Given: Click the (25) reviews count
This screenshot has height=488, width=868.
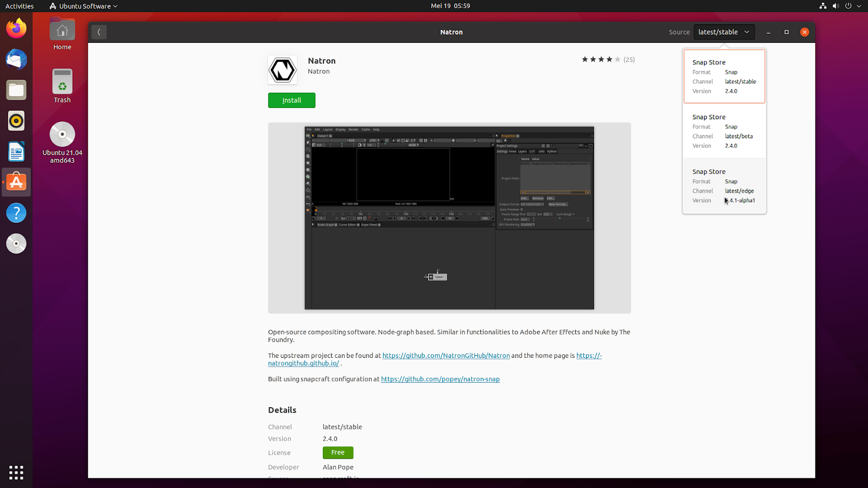Looking at the screenshot, I should 629,60.
